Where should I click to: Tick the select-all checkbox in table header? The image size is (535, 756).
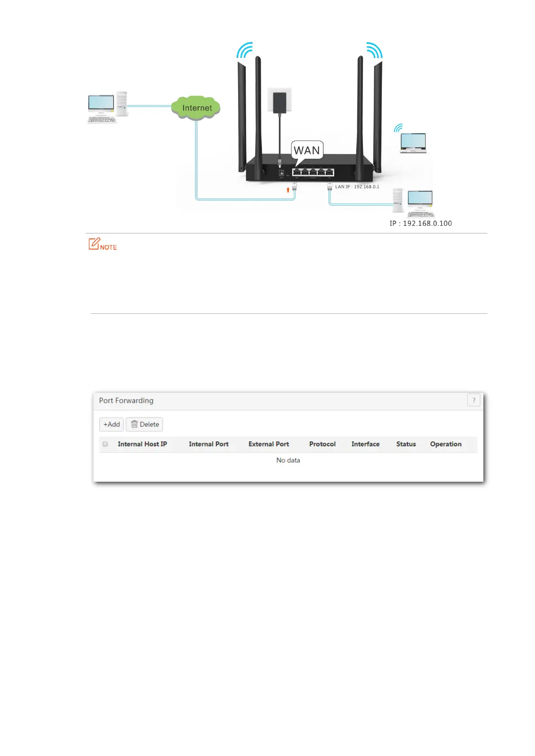(105, 444)
